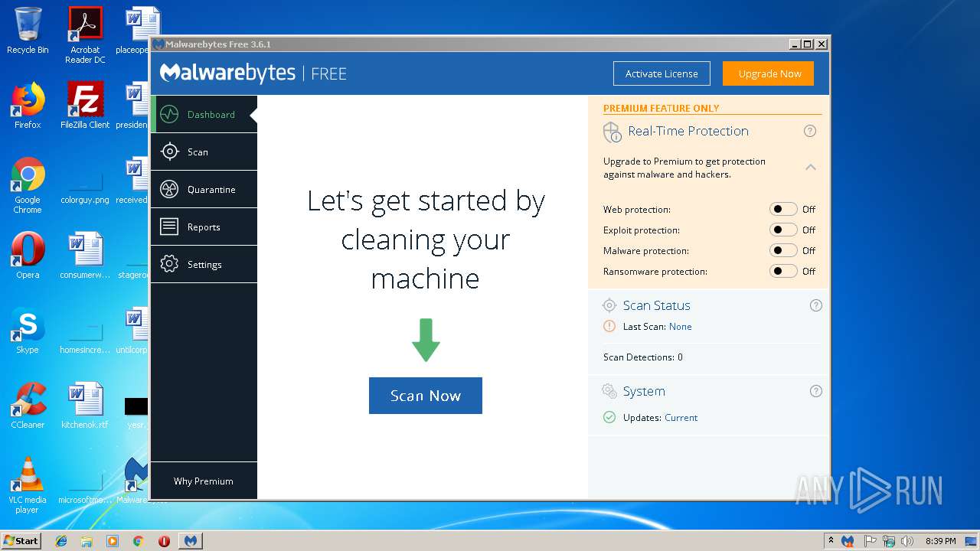This screenshot has height=551, width=980.
Task: Click the Activate License button
Action: 661,73
